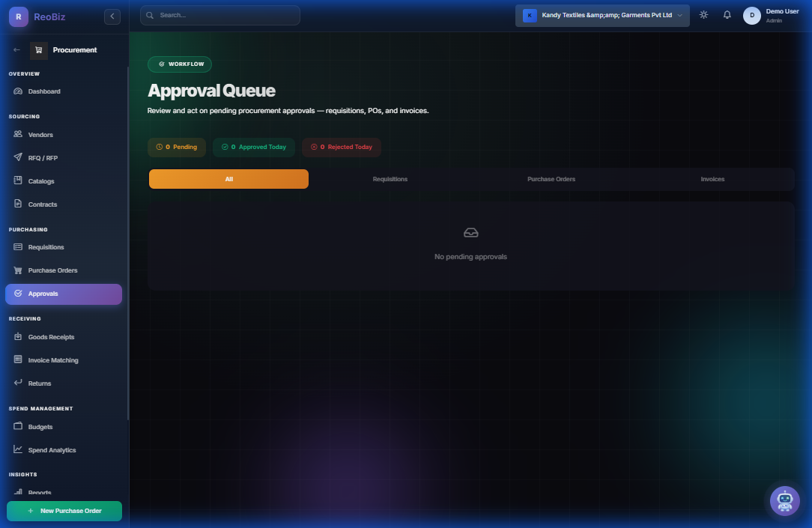Switch to the Invoices tab
The width and height of the screenshot is (812, 528).
click(x=712, y=179)
